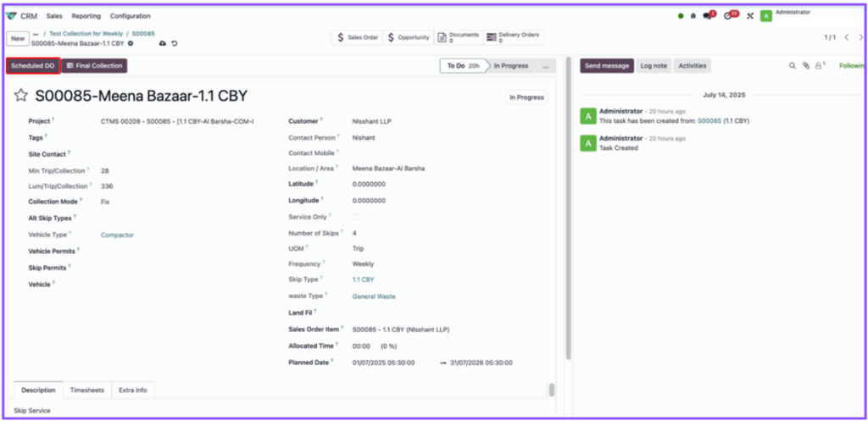868x421 pixels.
Task: Click the debug tools wrench icon
Action: 749,16
